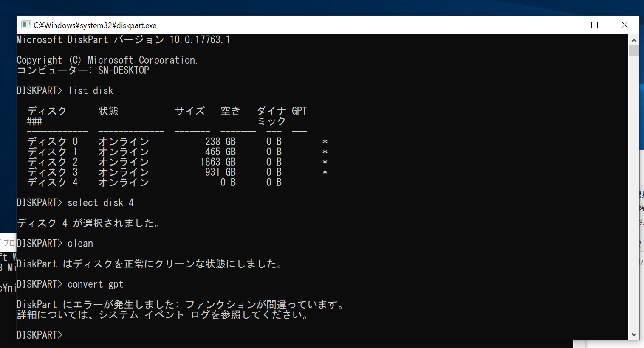Click the SN-DESKTOP computer name text

pos(123,70)
